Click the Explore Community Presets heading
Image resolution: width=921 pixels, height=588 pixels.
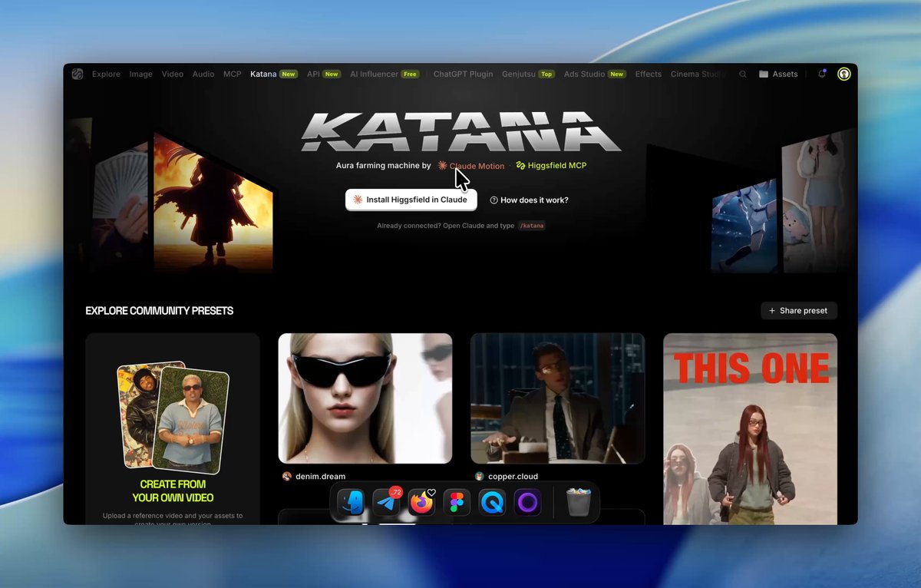point(160,311)
